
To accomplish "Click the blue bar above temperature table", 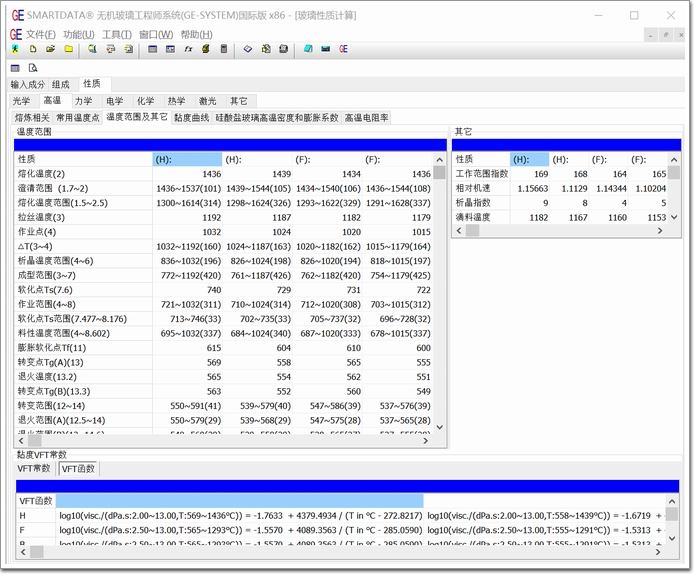I will (x=230, y=145).
